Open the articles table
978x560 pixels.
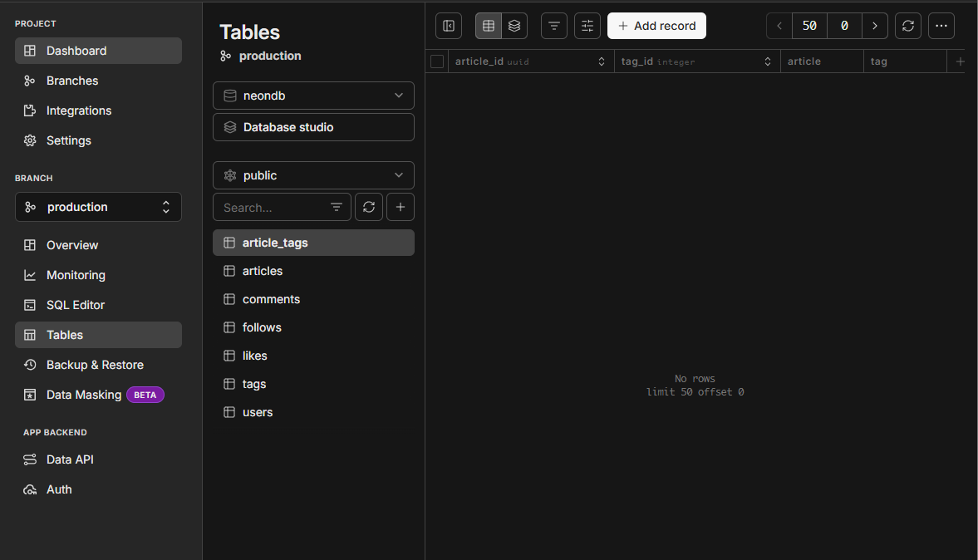point(314,271)
